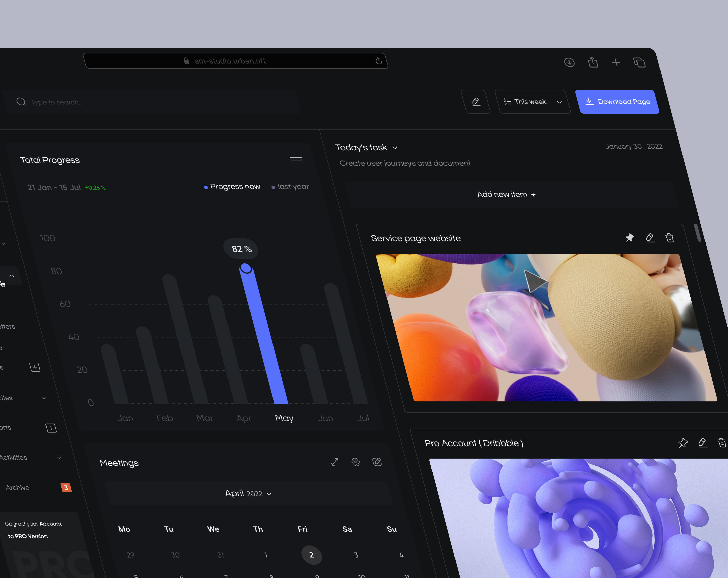
Task: Click Create user journeys and document text
Action: [x=405, y=163]
